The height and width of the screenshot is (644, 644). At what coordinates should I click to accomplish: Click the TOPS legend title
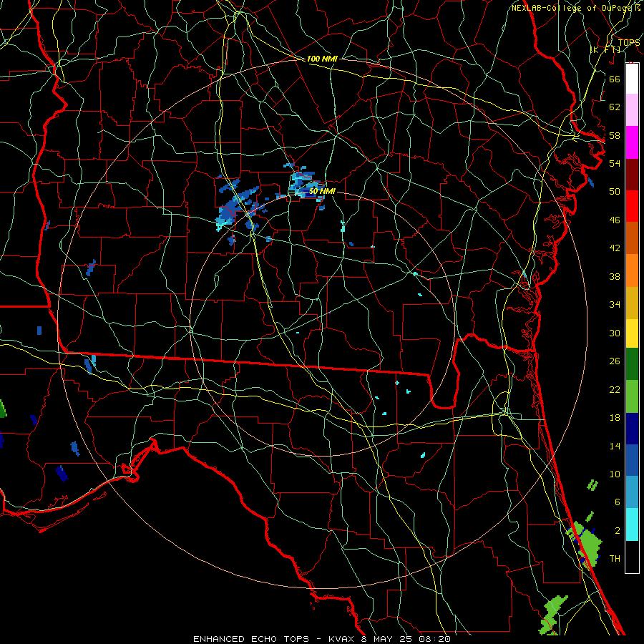click(629, 43)
